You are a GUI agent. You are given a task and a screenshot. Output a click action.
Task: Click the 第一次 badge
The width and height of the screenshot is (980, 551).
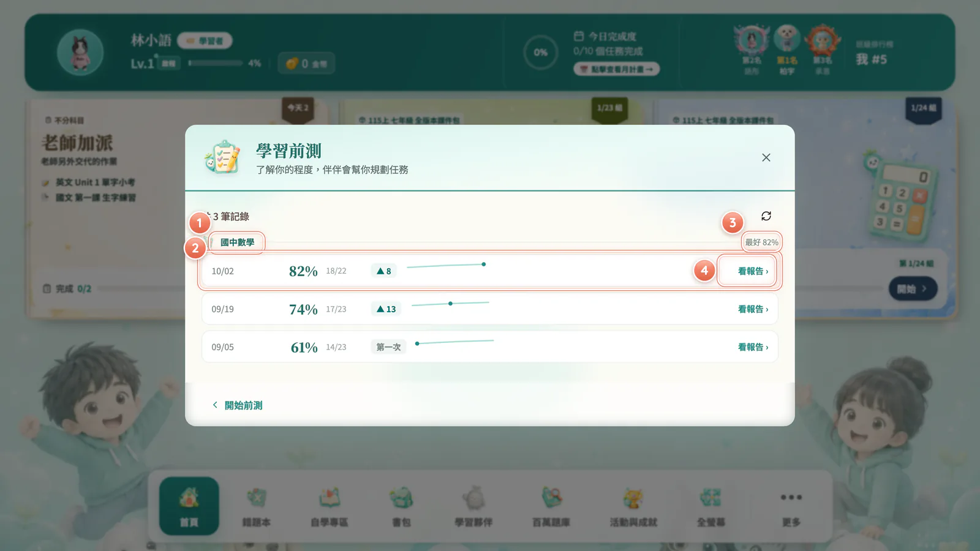pos(388,347)
